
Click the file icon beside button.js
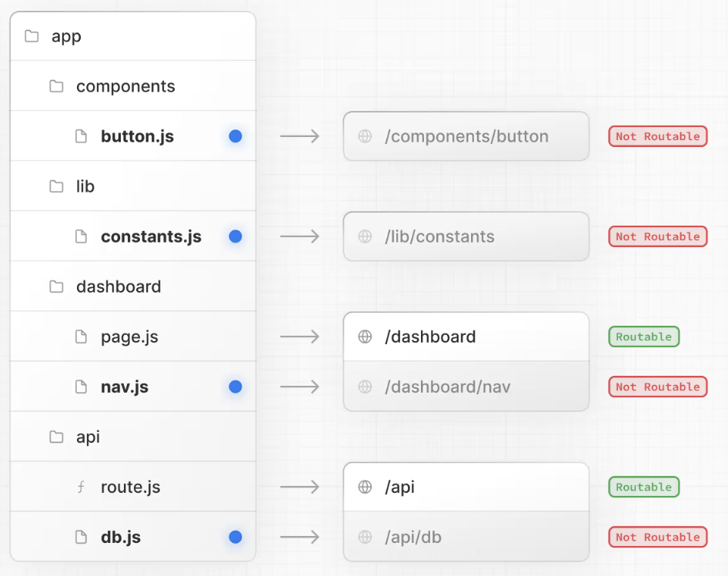point(81,136)
